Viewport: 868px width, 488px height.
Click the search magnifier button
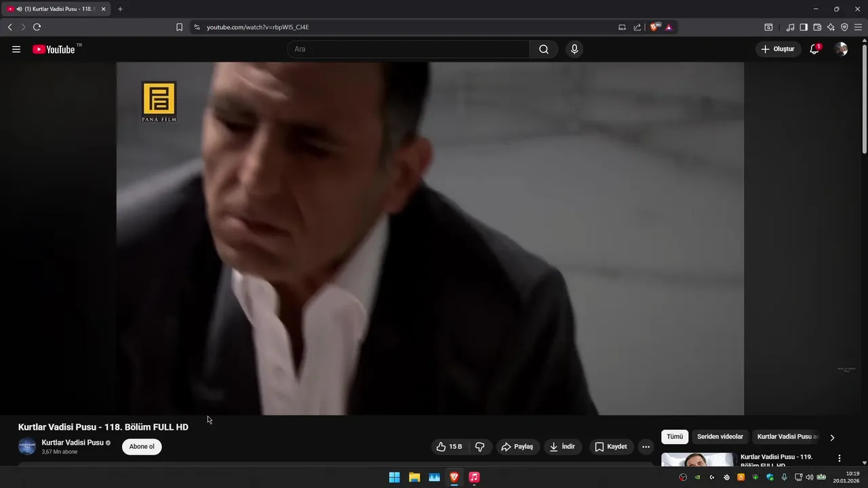[544, 49]
